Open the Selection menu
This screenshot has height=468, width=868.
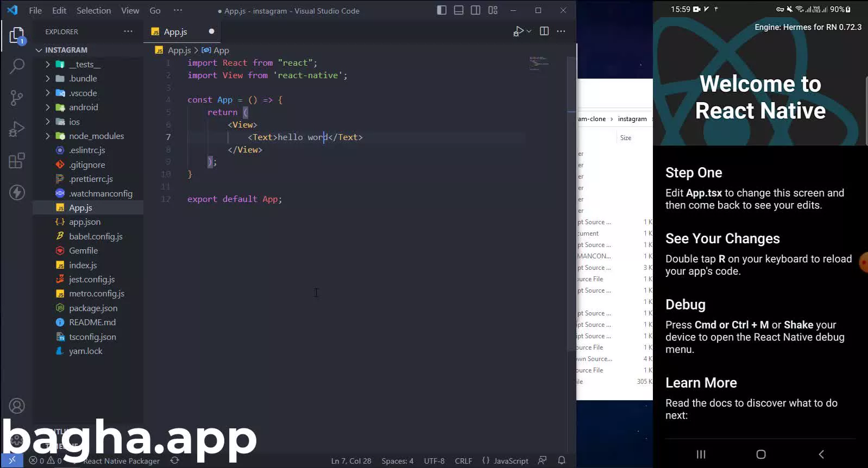[x=93, y=10]
